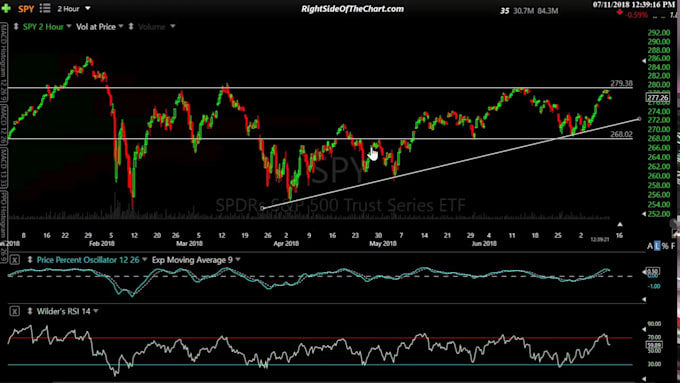Image resolution: width=680 pixels, height=383 pixels.
Task: Open the 2 Hour timeframe dropdown arrow
Action: coord(88,8)
